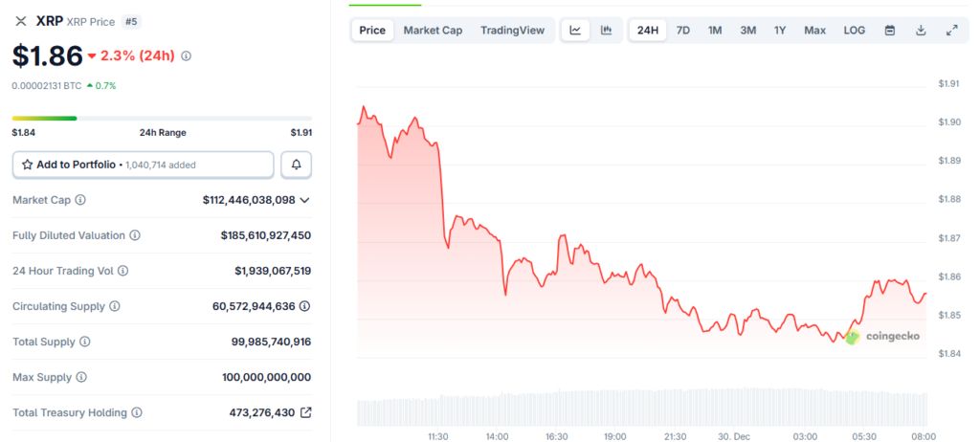
Task: Show info for Circulating Supply value
Action: point(304,306)
